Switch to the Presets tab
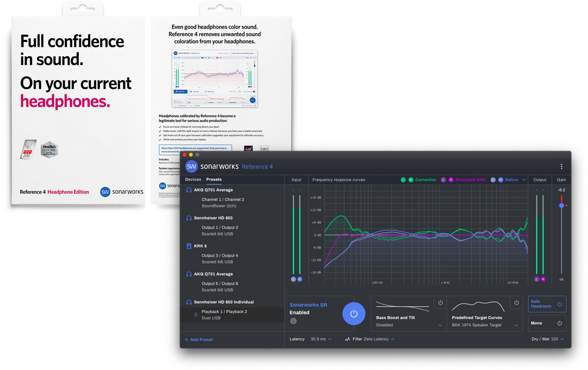 tap(214, 180)
